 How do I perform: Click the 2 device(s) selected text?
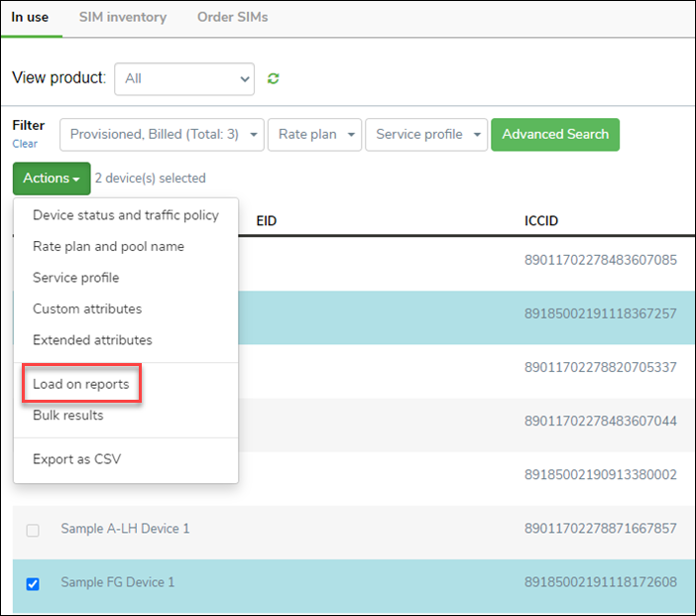click(150, 179)
